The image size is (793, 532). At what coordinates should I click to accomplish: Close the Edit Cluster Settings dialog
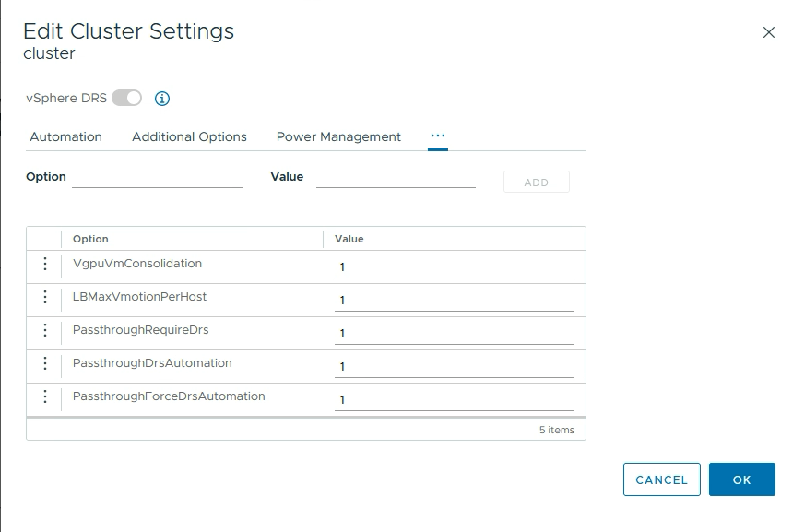[769, 32]
